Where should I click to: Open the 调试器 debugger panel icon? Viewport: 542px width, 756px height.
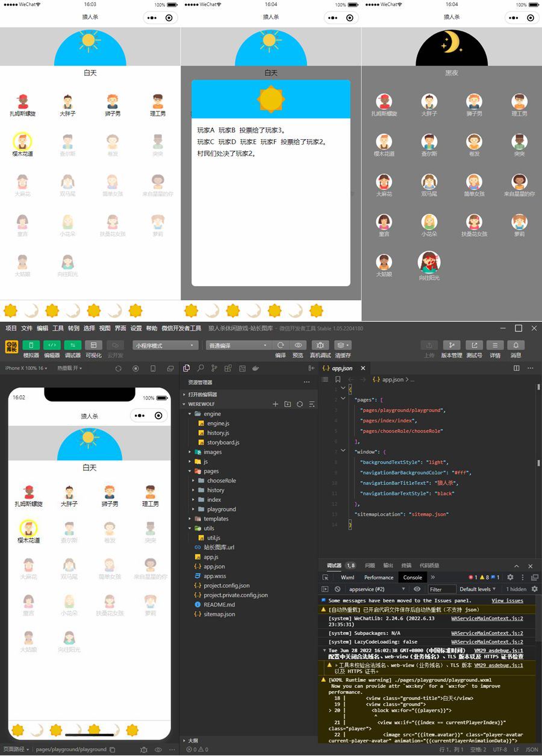coord(72,345)
